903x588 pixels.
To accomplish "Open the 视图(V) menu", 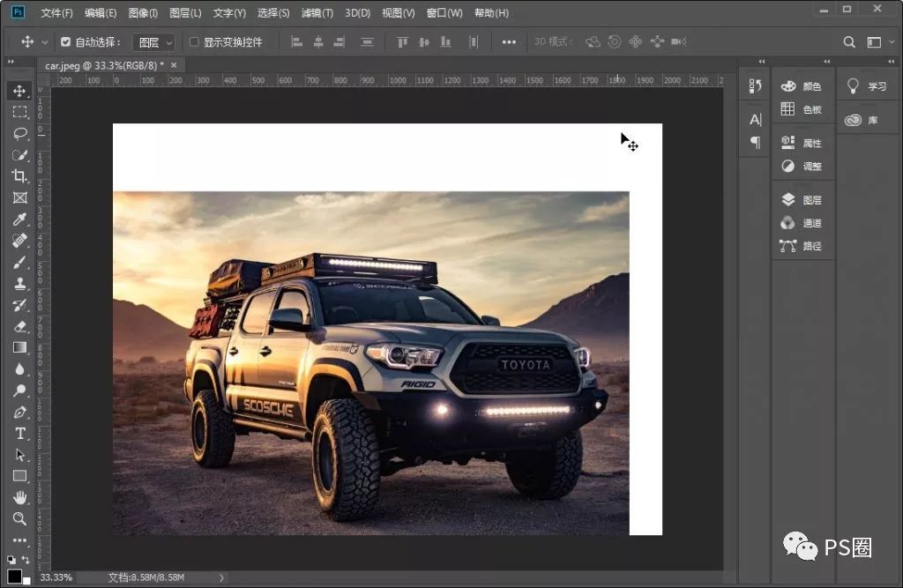I will pos(398,12).
